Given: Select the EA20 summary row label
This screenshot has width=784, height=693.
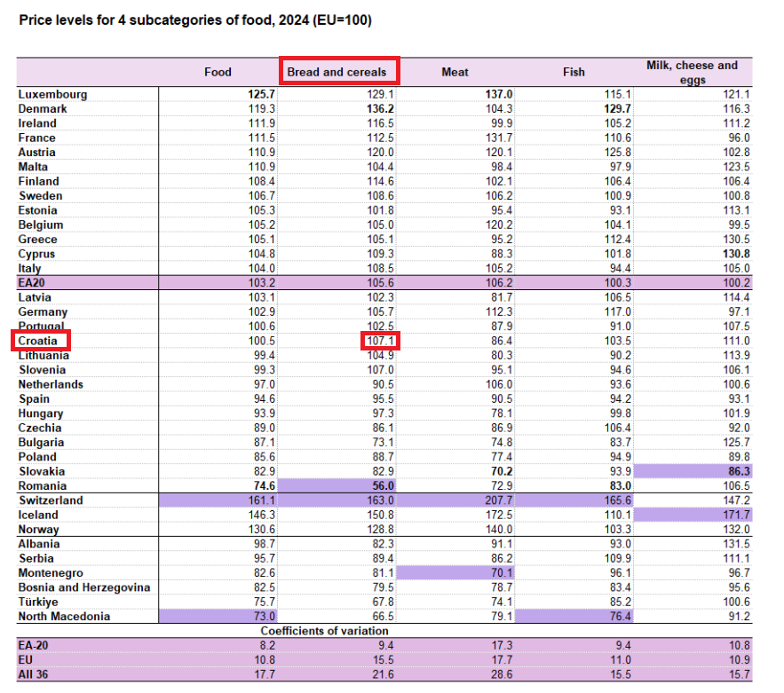Looking at the screenshot, I should click(x=34, y=282).
